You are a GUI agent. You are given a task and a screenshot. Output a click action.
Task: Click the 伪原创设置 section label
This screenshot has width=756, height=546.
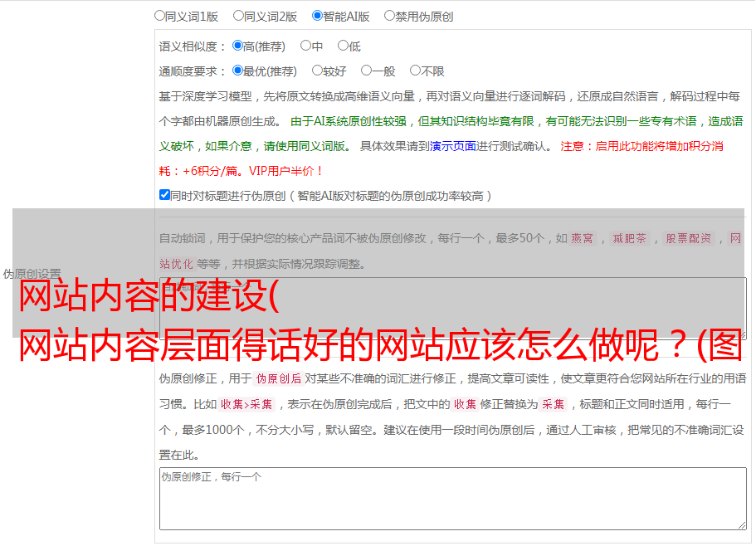click(32, 274)
